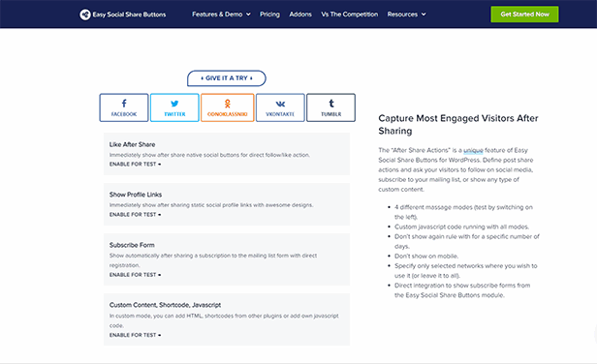Go to Vs The Competition page

click(350, 15)
